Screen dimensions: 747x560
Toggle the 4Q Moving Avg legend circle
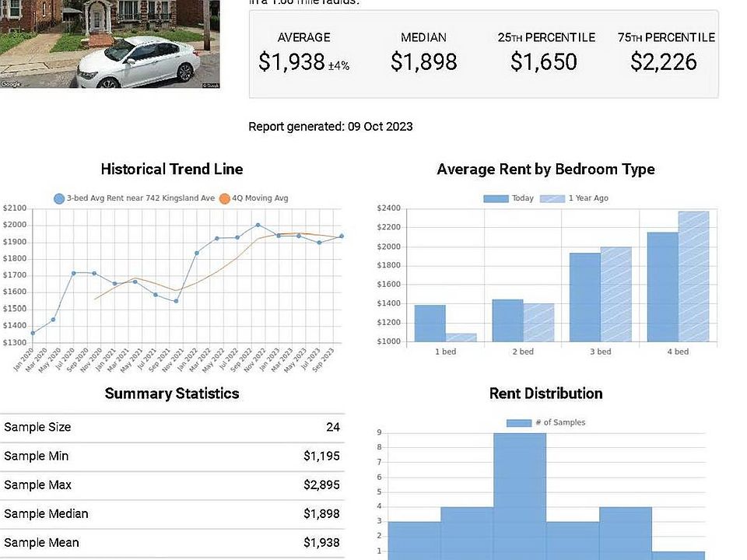pos(224,198)
